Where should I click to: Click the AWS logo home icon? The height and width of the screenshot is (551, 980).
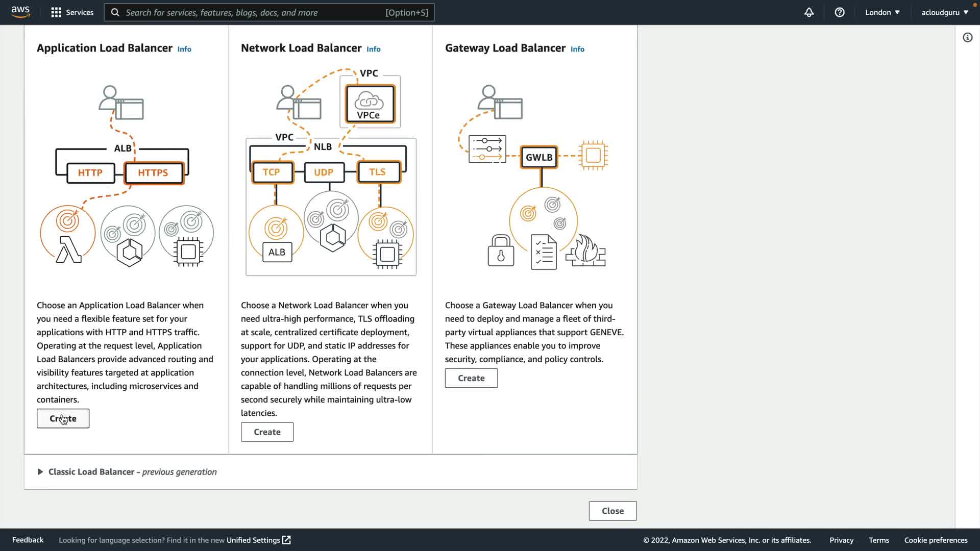coord(20,12)
